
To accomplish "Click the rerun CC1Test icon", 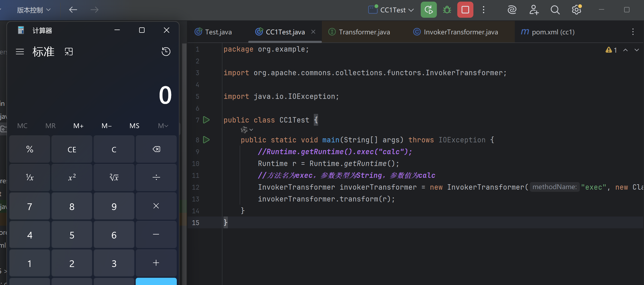I will click(429, 10).
